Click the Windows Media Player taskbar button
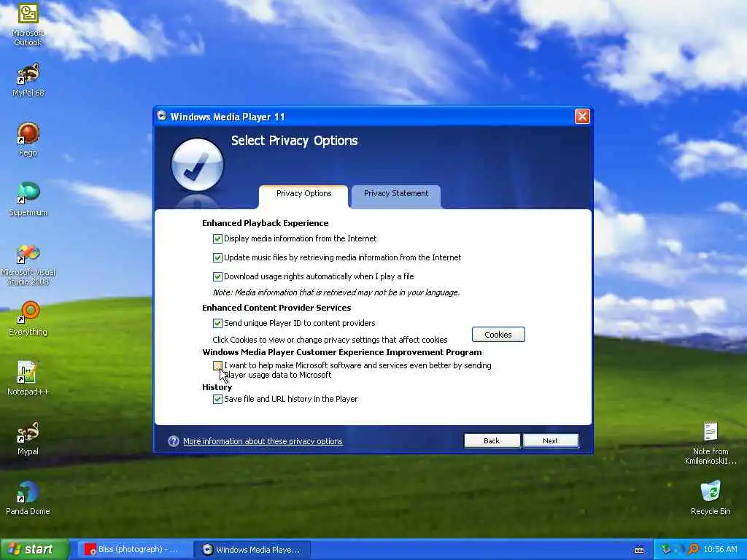The image size is (747, 560). [x=252, y=550]
